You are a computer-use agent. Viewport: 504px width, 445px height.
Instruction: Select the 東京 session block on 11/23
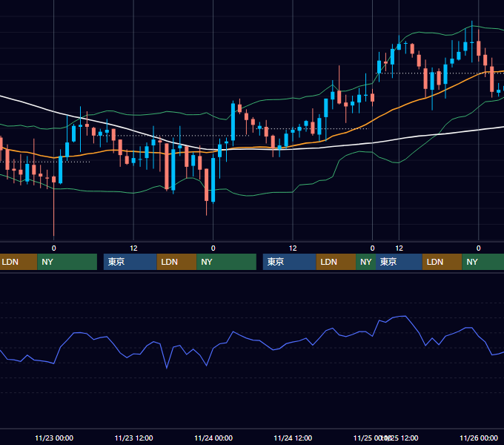pyautogui.click(x=130, y=262)
